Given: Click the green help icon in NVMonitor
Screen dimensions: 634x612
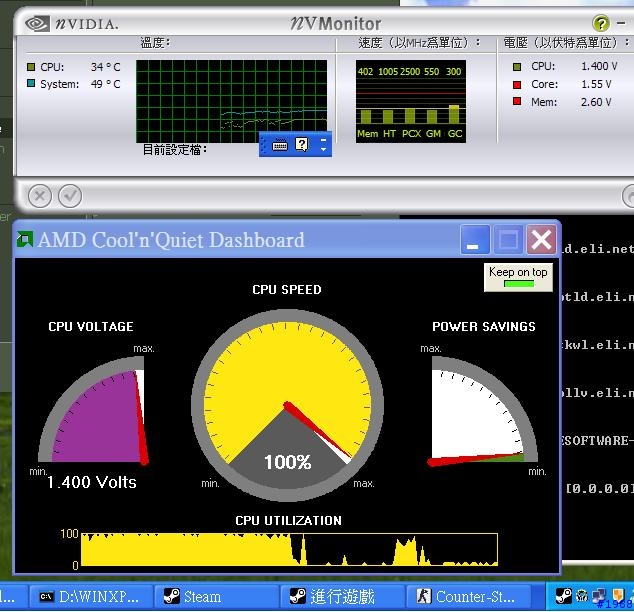Looking at the screenshot, I should pyautogui.click(x=601, y=23).
